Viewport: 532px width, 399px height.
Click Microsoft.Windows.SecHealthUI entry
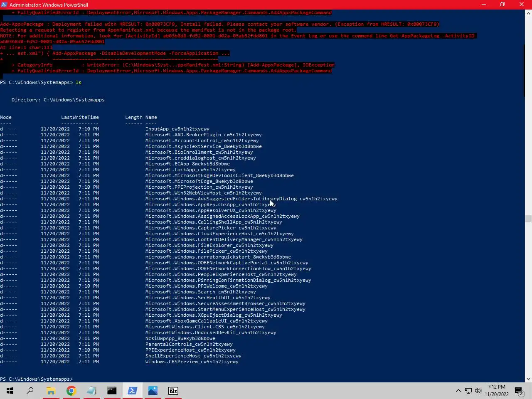coord(208,298)
